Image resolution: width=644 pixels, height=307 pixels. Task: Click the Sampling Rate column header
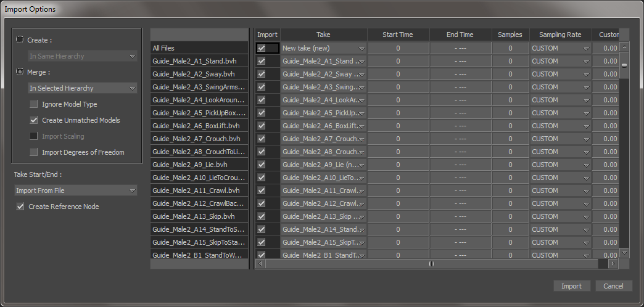click(x=560, y=35)
